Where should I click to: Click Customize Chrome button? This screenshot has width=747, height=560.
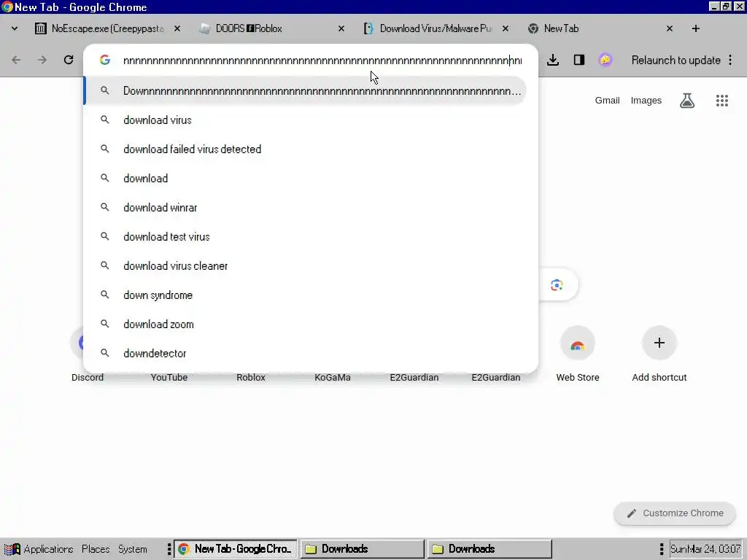pos(675,513)
